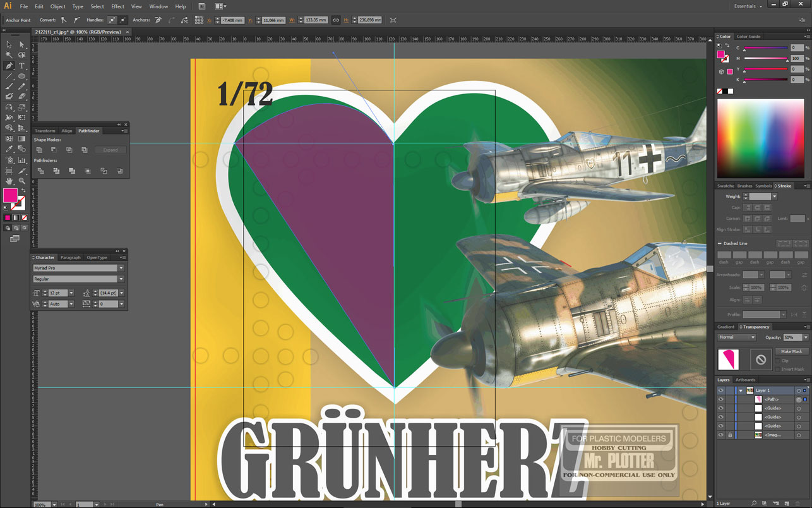Click the Expand button in Pathfinder
The image size is (812, 508).
(x=110, y=150)
